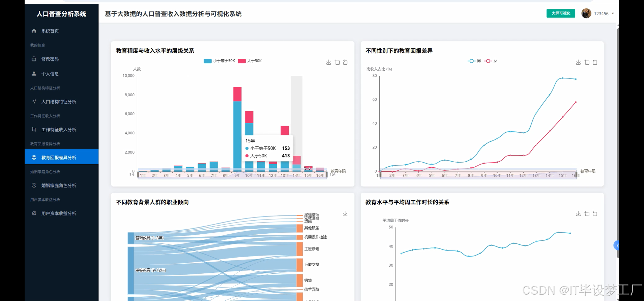
Task: Click the header title 基于大数据的人口普查收入数据分析与可视化系统
Action: pyautogui.click(x=173, y=14)
